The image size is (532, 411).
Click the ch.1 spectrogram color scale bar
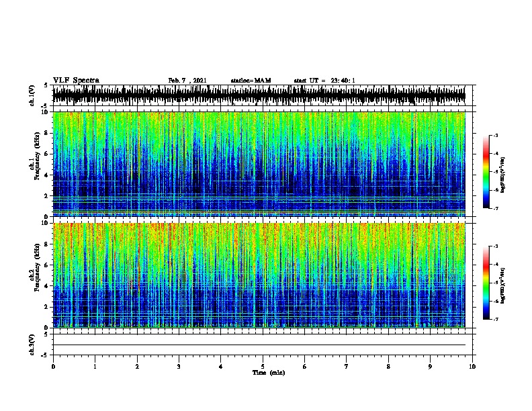click(486, 172)
